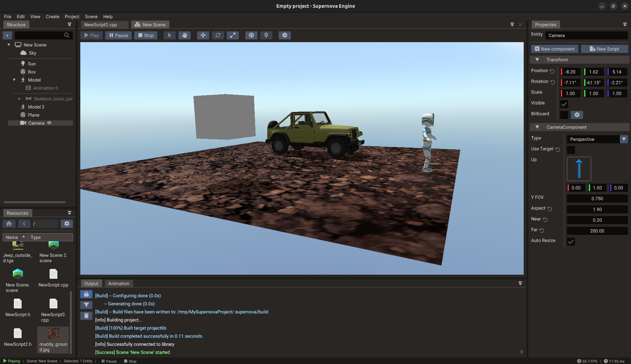Image resolution: width=631 pixels, height=364 pixels.
Task: Clear the output log with the trash icon
Action: (86, 315)
